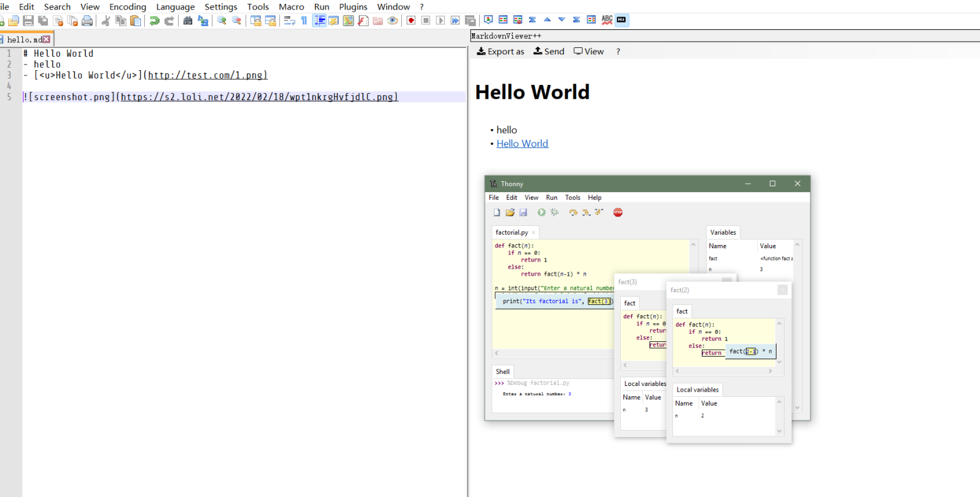Switch to the hello.md tab
Image resolution: width=980 pixels, height=497 pixels.
point(24,38)
